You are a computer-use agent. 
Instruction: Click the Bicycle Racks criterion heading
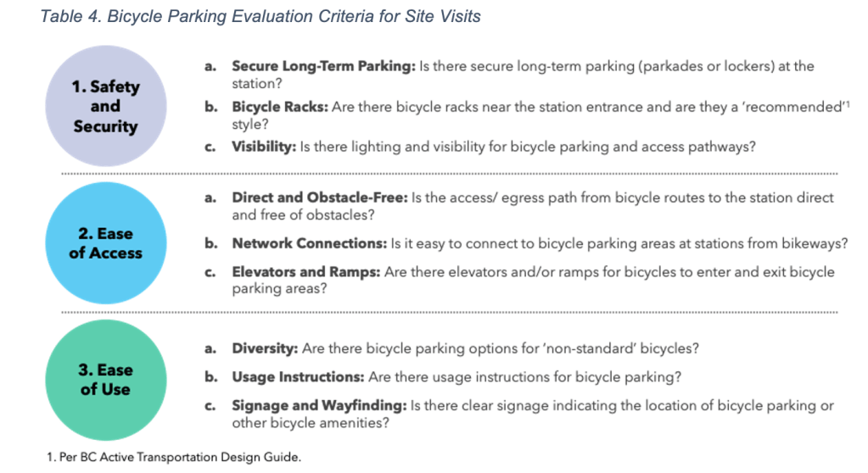tap(279, 107)
